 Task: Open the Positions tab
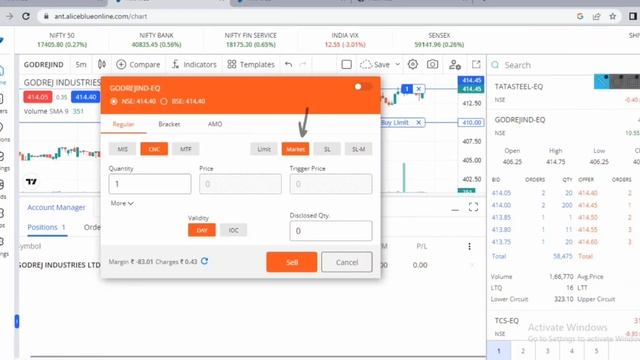[47, 227]
